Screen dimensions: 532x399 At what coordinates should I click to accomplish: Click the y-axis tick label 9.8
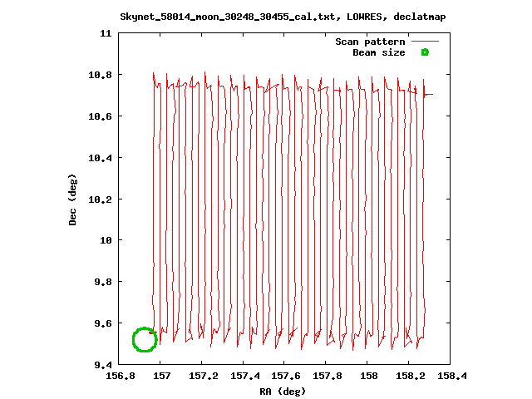click(x=103, y=282)
